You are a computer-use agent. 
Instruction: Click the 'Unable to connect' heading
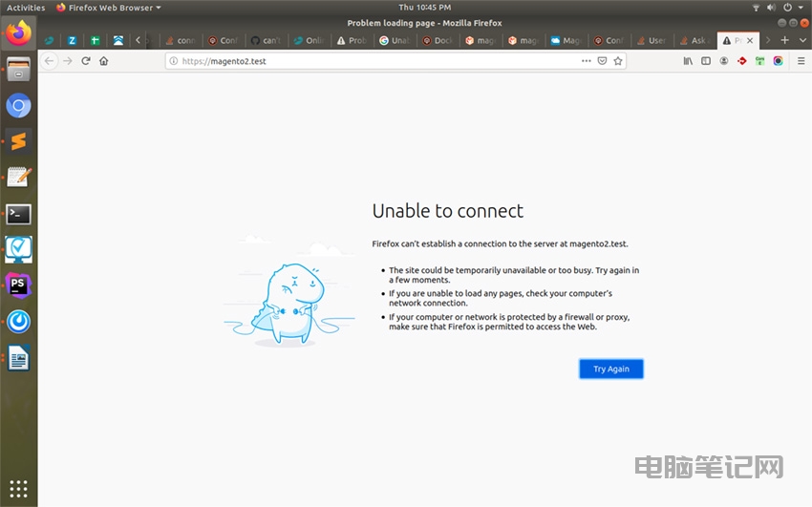[x=448, y=211]
